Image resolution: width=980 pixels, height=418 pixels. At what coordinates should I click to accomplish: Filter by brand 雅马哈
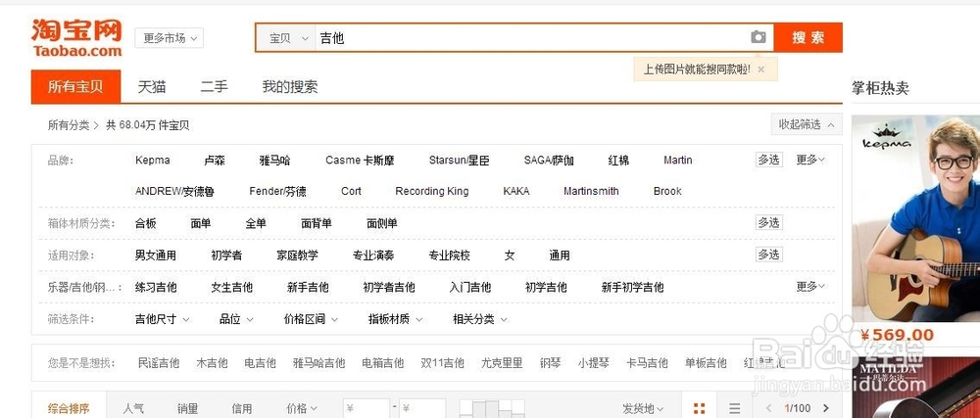point(275,161)
